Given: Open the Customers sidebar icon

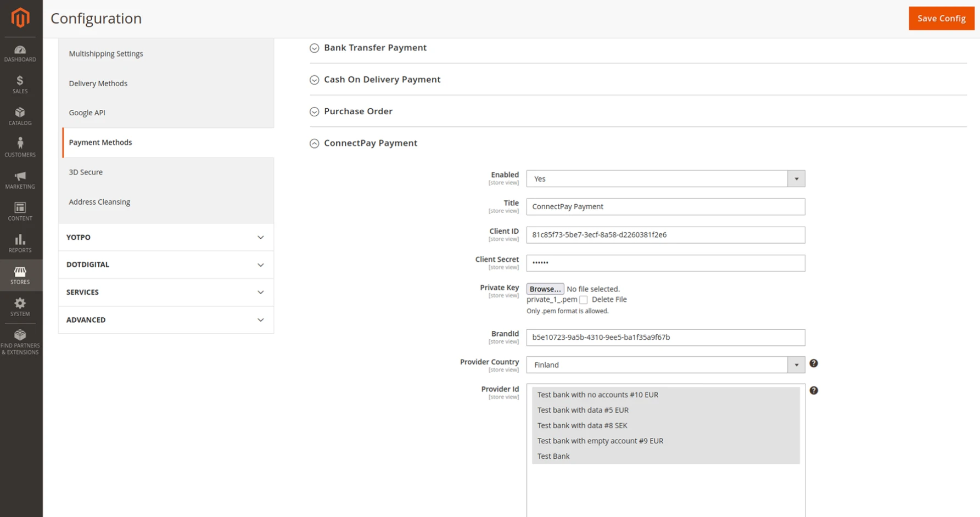Looking at the screenshot, I should 20,148.
